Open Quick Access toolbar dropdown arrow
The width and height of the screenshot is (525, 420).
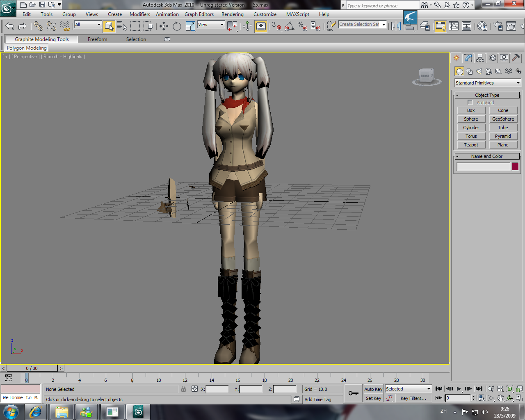(59, 5)
